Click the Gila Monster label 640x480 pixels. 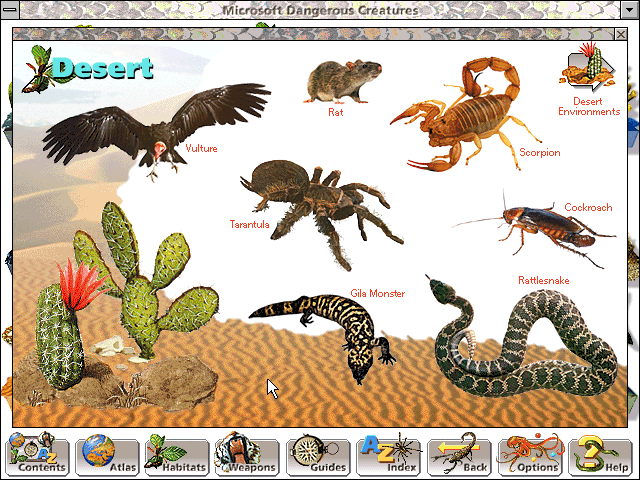tap(378, 293)
